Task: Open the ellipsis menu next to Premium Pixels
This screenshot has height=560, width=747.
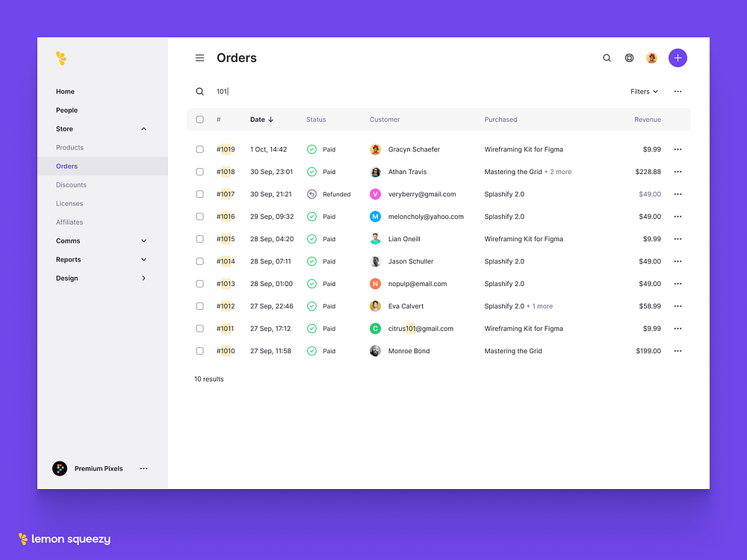Action: coord(143,468)
